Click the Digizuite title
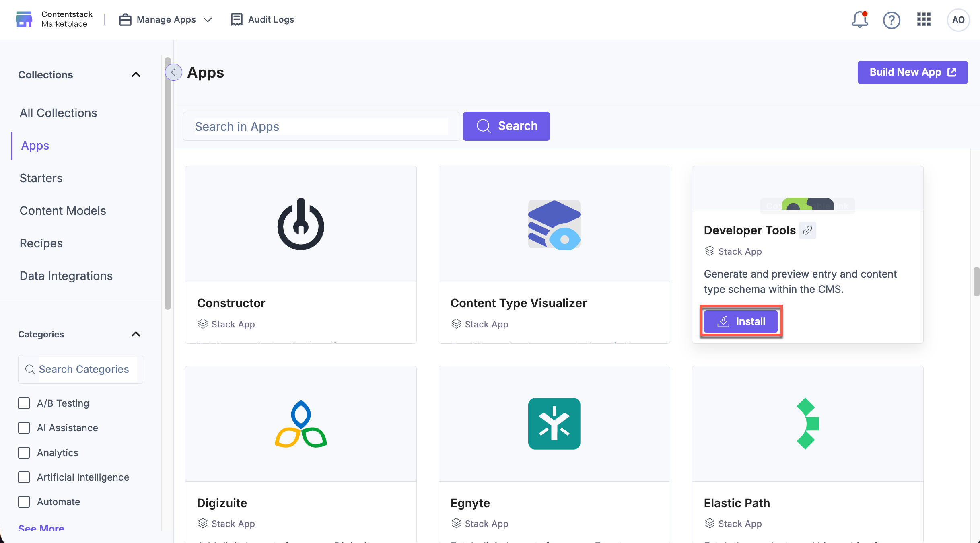This screenshot has width=980, height=543. tap(222, 503)
